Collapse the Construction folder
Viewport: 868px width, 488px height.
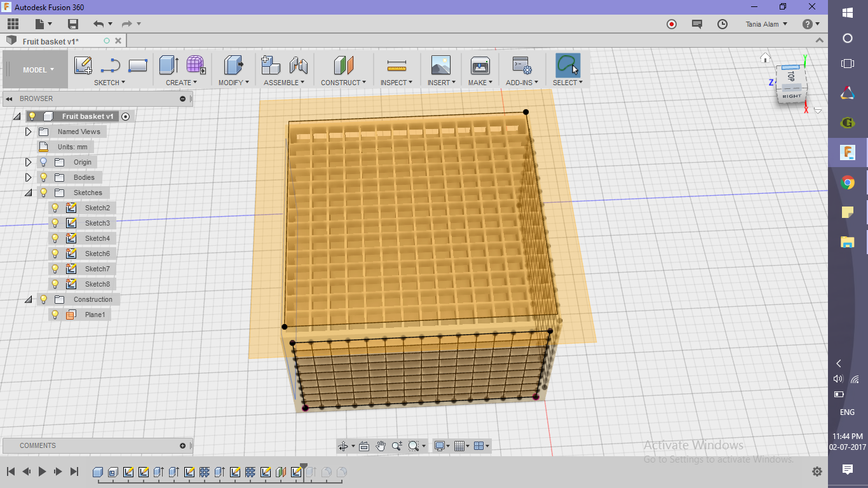point(28,299)
